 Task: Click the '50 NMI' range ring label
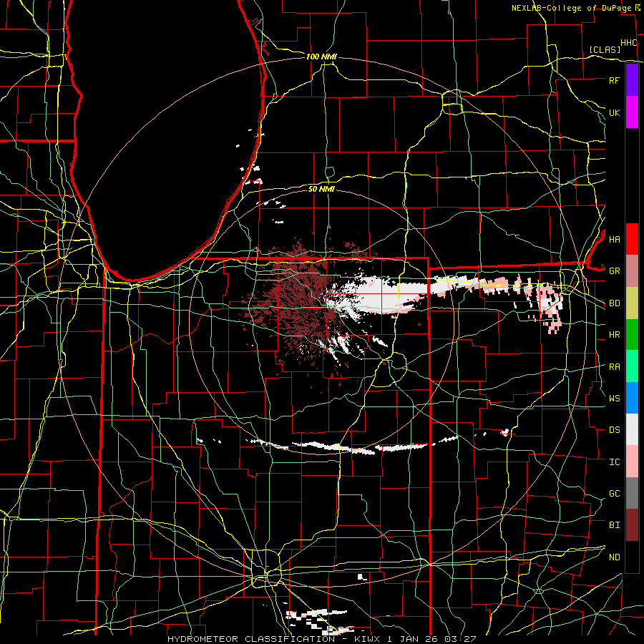pos(321,189)
